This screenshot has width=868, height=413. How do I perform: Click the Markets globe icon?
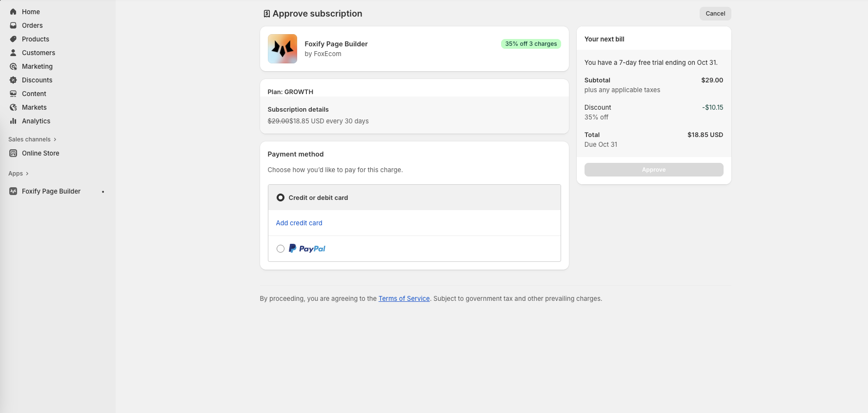pos(13,107)
